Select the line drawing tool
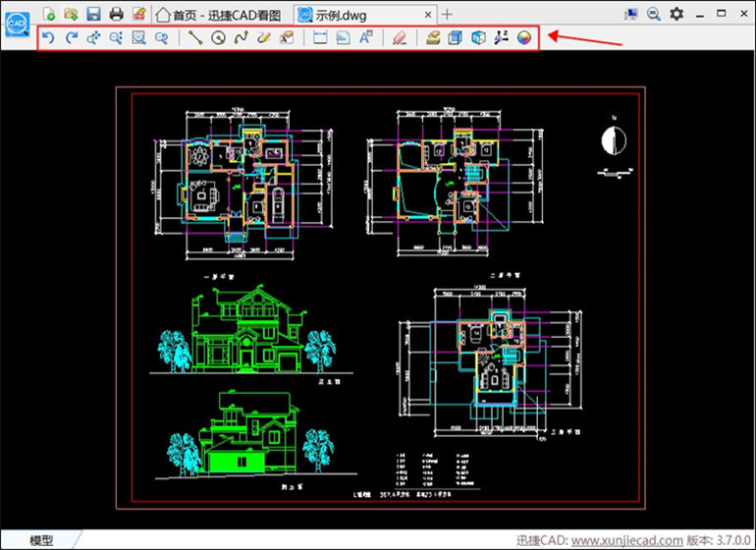The image size is (756, 550). (195, 37)
